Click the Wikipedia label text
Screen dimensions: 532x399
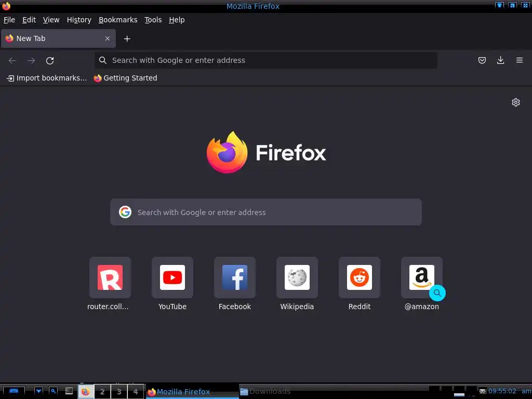(x=297, y=307)
